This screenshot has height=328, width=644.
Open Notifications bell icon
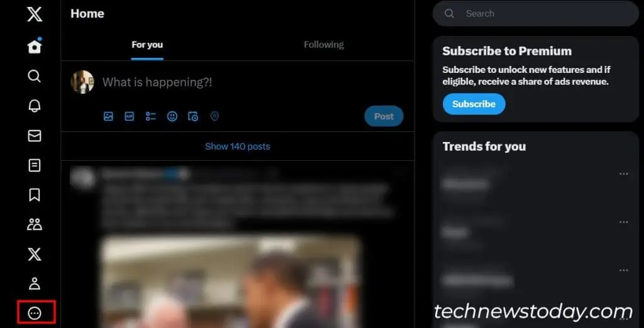[x=35, y=106]
